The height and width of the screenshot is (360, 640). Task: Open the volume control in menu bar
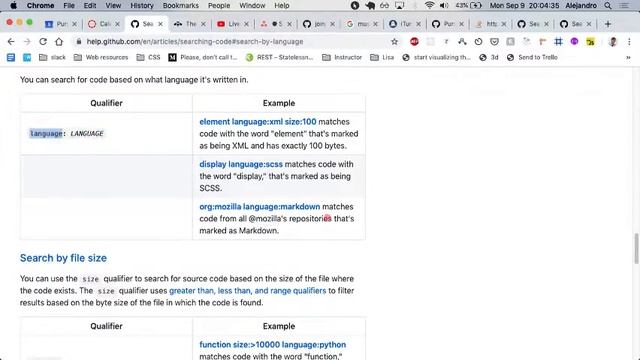[x=444, y=6]
